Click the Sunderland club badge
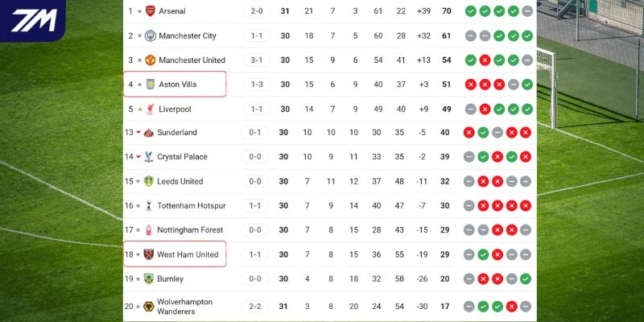644x322 pixels. [149, 133]
